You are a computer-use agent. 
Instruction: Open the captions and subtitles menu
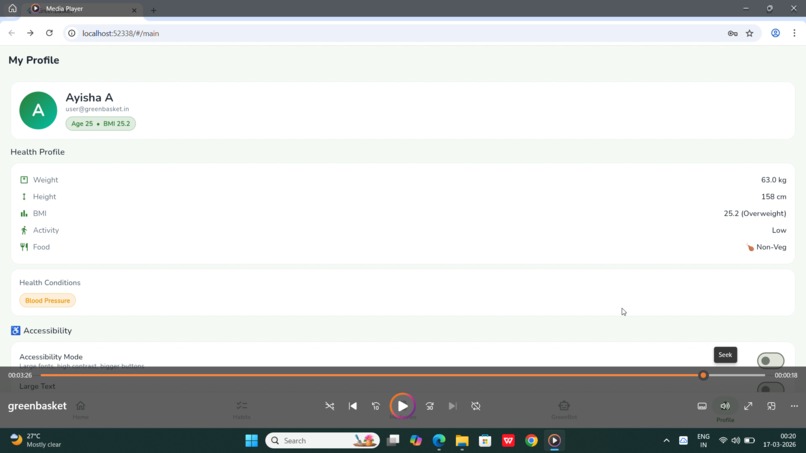pyautogui.click(x=702, y=406)
